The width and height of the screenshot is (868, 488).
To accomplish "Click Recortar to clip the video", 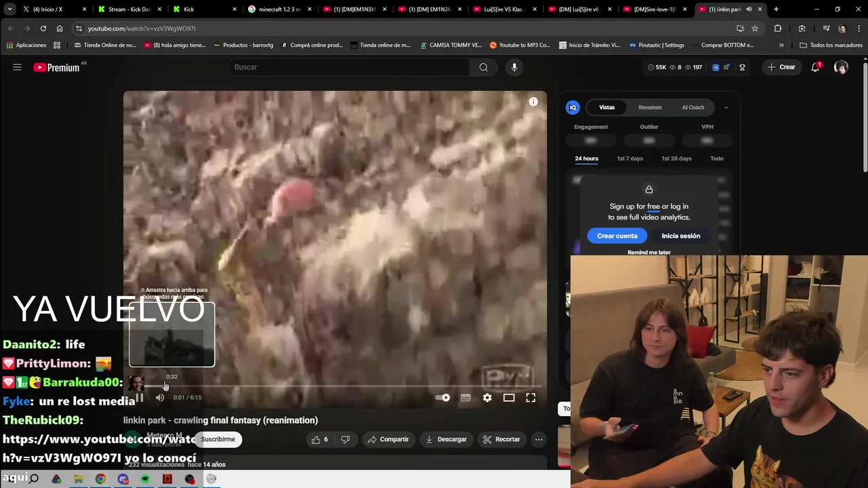I will 501,439.
